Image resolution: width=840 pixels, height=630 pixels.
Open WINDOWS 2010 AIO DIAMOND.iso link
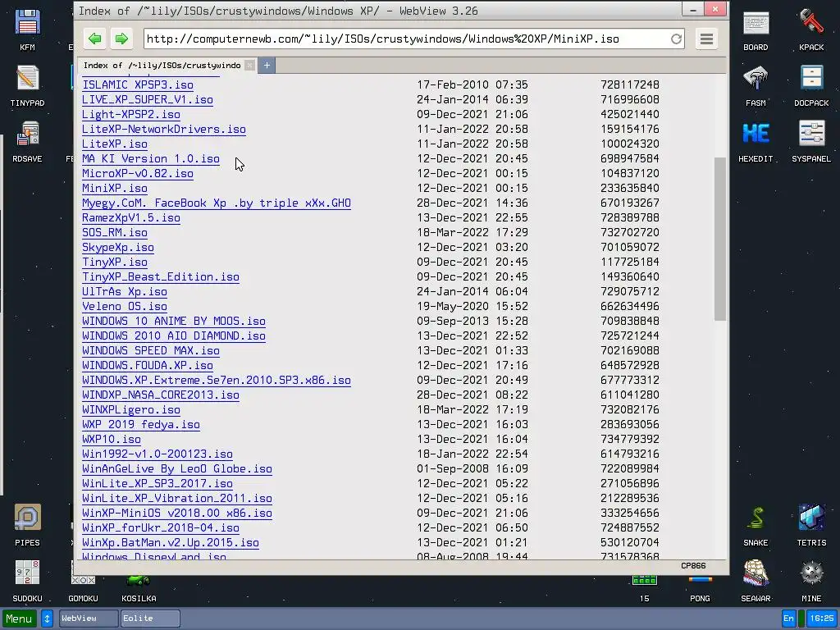pyautogui.click(x=174, y=336)
